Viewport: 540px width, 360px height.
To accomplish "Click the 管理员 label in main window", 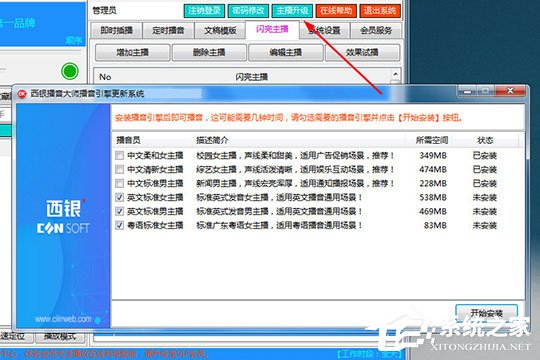I will coord(105,11).
